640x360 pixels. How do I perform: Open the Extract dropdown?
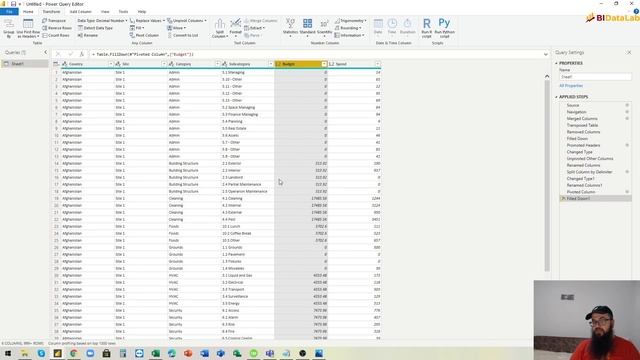pyautogui.click(x=255, y=28)
